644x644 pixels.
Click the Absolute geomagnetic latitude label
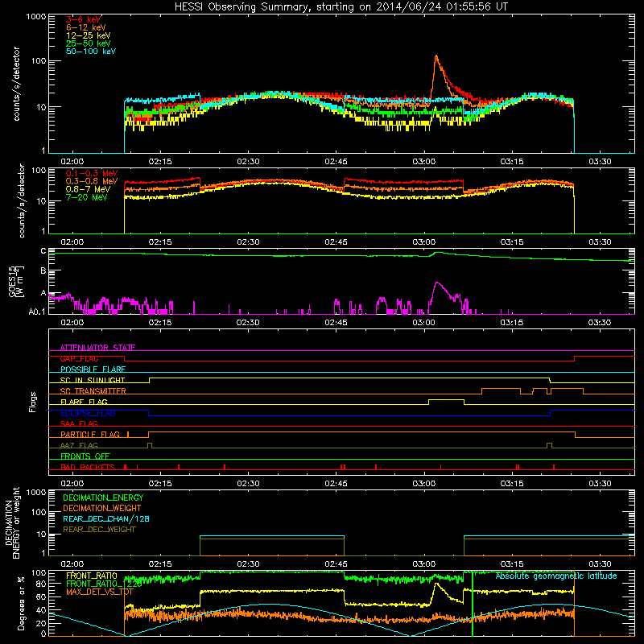click(556, 576)
